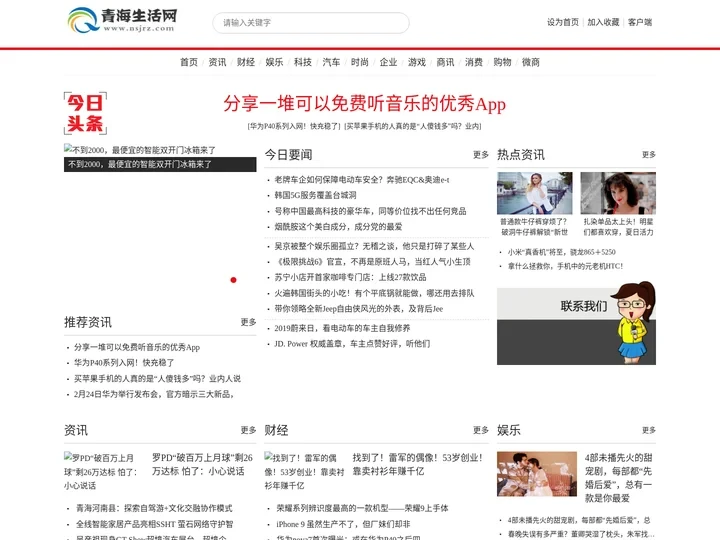
Task: Open article 荣耀系列辨识度最高的一款机型
Action: [x=362, y=508]
